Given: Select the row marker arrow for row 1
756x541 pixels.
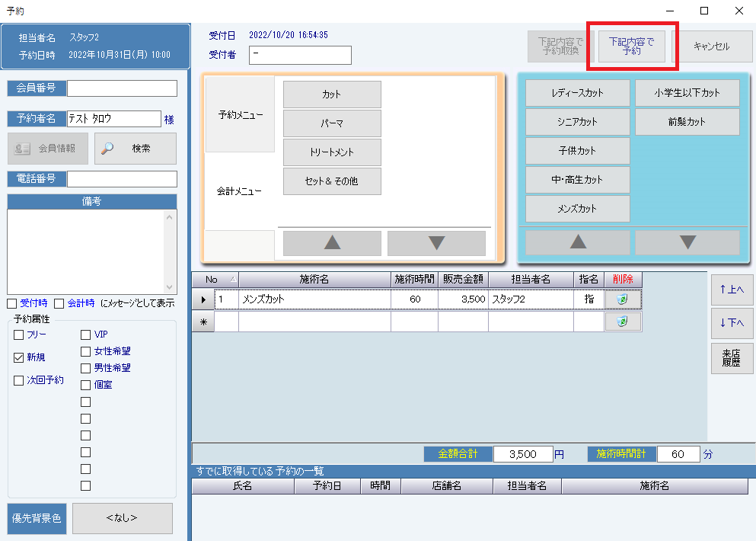Looking at the screenshot, I should tap(203, 299).
